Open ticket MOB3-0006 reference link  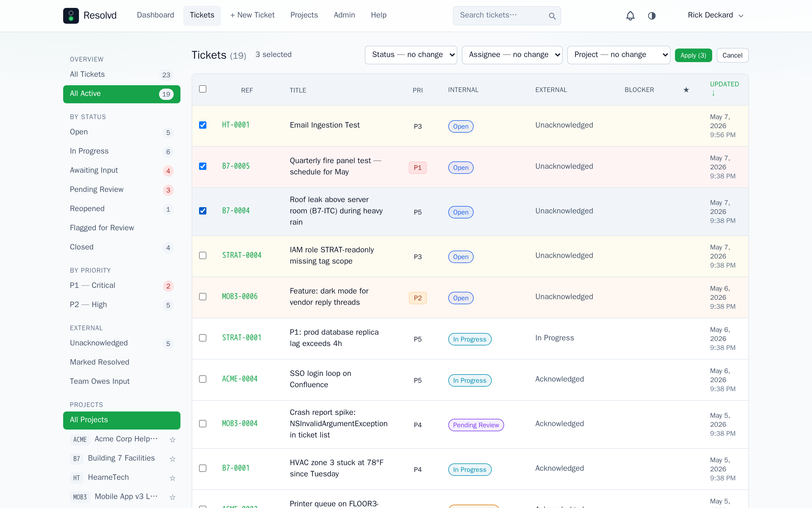pos(240,297)
